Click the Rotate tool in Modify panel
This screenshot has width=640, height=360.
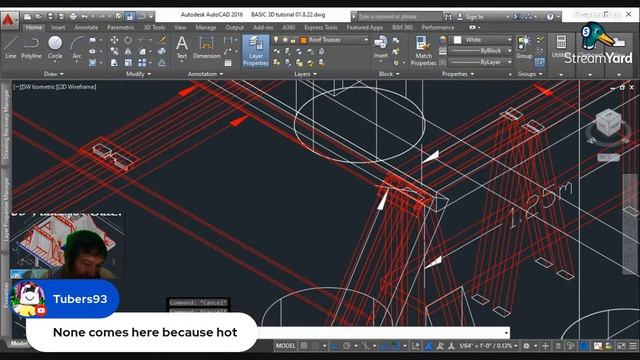click(128, 40)
